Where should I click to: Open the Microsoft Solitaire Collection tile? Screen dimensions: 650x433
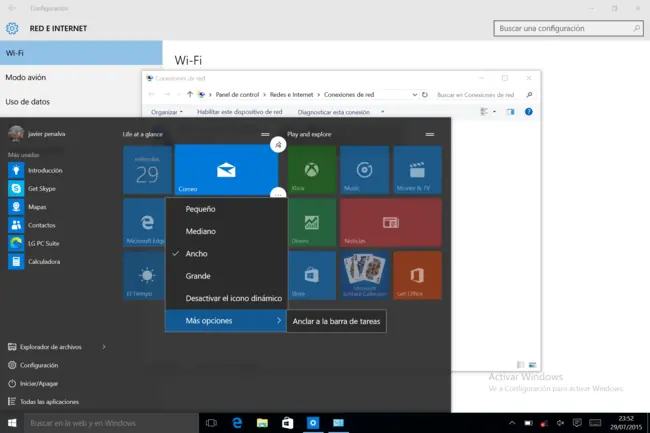tap(364, 276)
